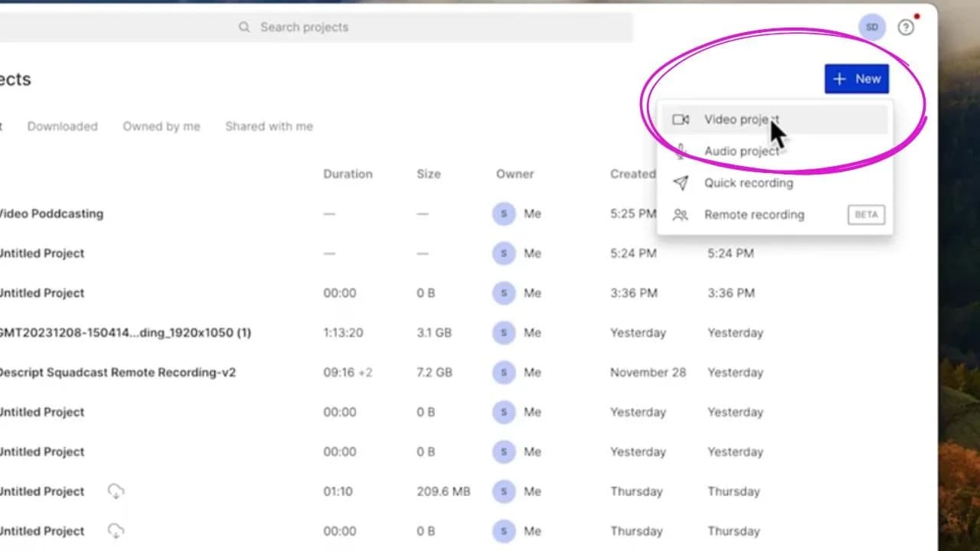
Task: Click cloud download icon on 209.6 MB project
Action: pos(116,491)
